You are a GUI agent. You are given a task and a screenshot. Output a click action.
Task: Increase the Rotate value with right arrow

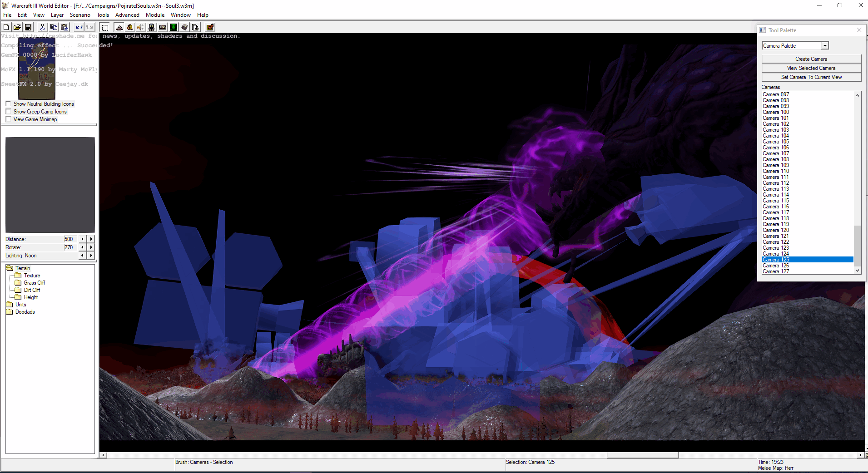pyautogui.click(x=91, y=247)
